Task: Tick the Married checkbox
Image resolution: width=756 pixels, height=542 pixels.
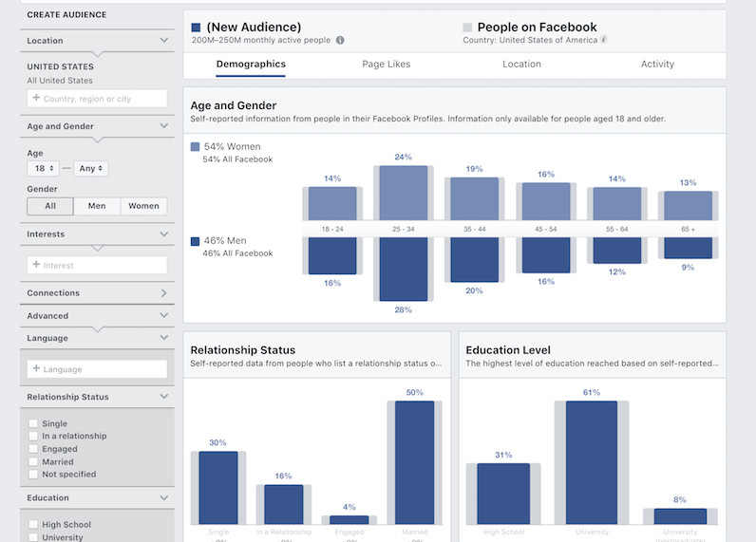Action: coord(33,461)
